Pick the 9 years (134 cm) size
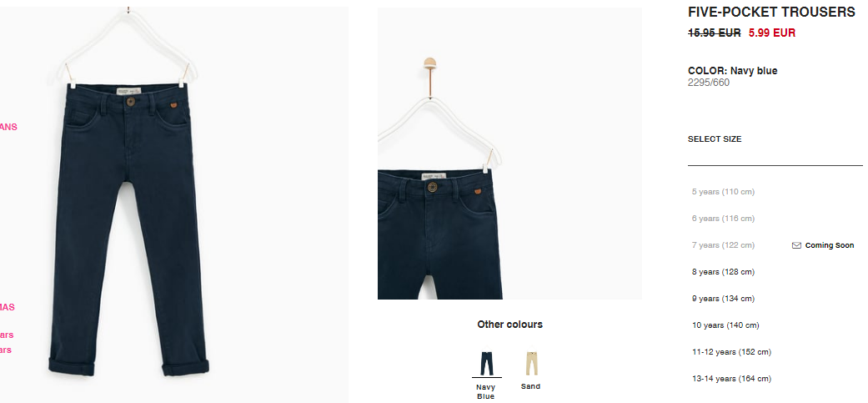Image resolution: width=868 pixels, height=403 pixels. pos(723,299)
